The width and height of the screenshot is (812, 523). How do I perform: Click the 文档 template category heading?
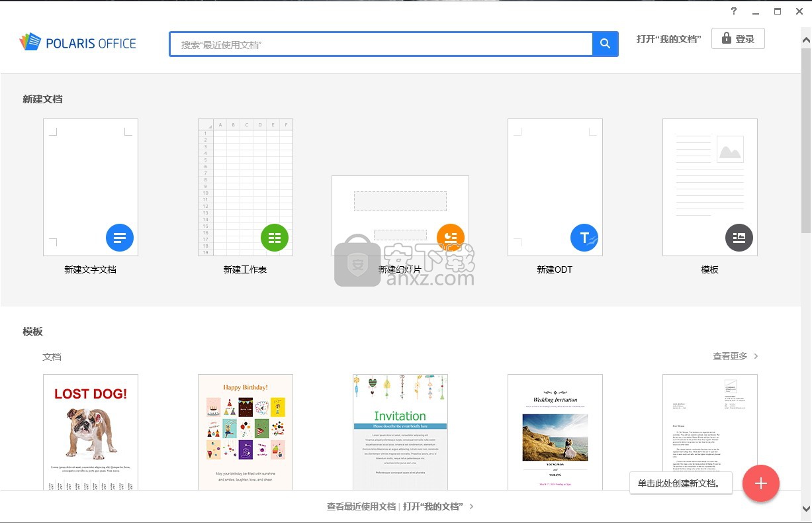click(52, 357)
